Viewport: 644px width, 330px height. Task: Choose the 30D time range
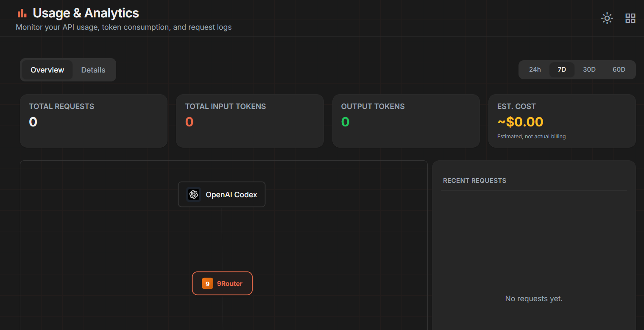tap(589, 70)
